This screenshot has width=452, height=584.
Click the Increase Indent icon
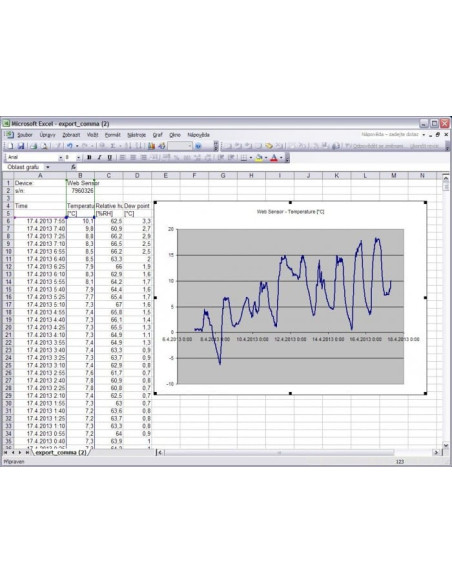tap(231, 158)
